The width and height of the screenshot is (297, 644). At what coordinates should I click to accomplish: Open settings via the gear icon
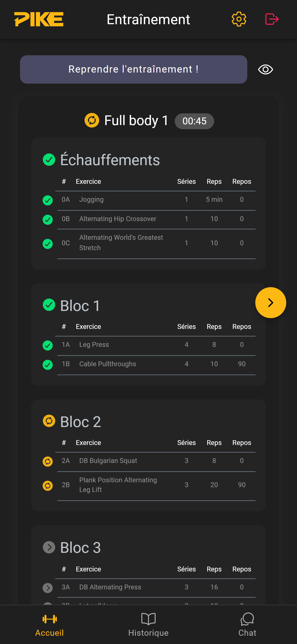[x=239, y=19]
